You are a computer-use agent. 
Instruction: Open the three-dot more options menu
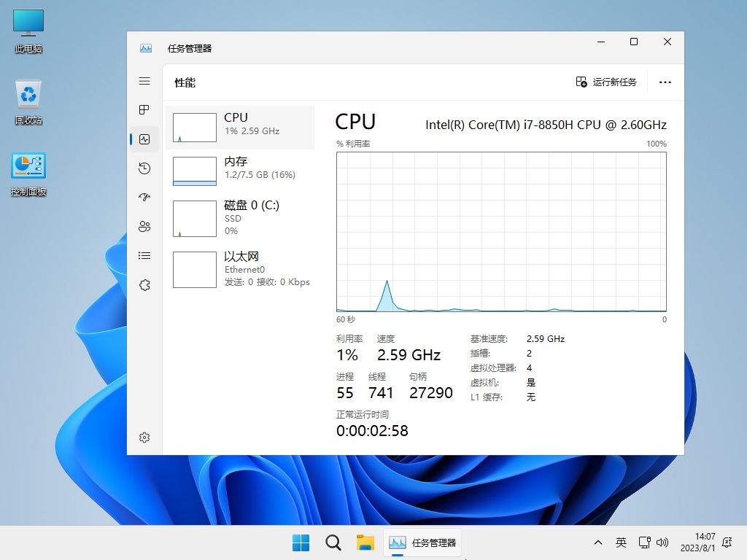(x=665, y=82)
